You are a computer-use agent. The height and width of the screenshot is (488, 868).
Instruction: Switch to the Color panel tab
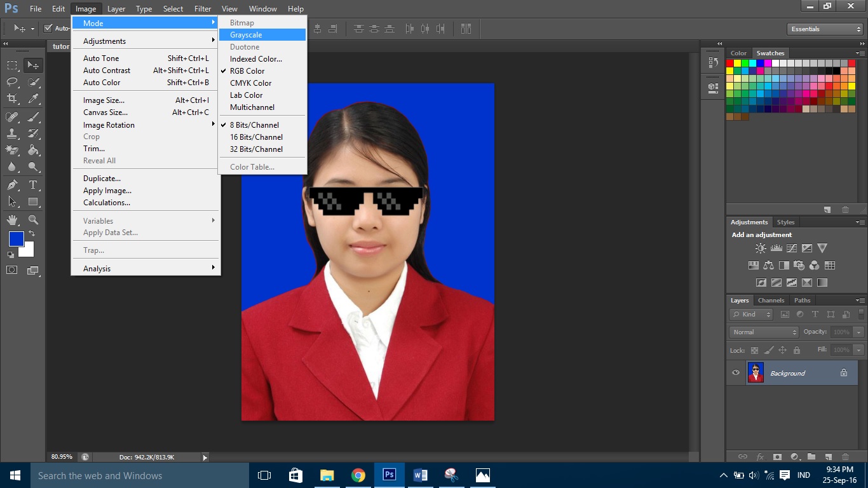pyautogui.click(x=738, y=53)
